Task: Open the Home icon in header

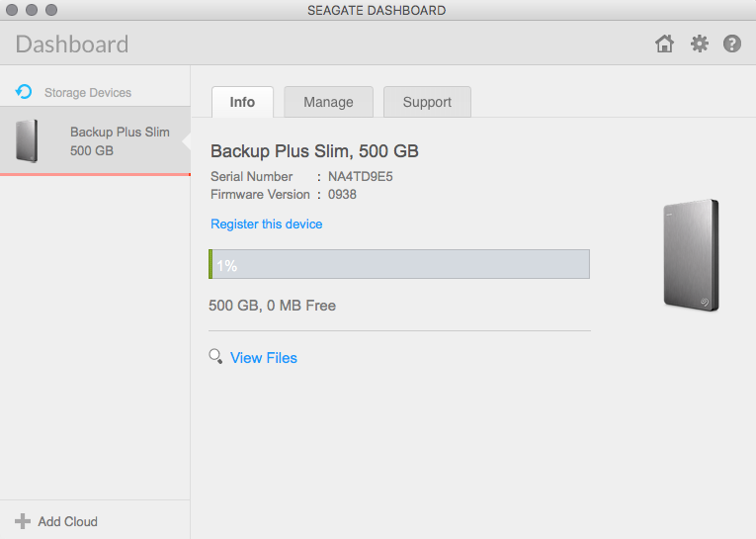Action: 664,44
